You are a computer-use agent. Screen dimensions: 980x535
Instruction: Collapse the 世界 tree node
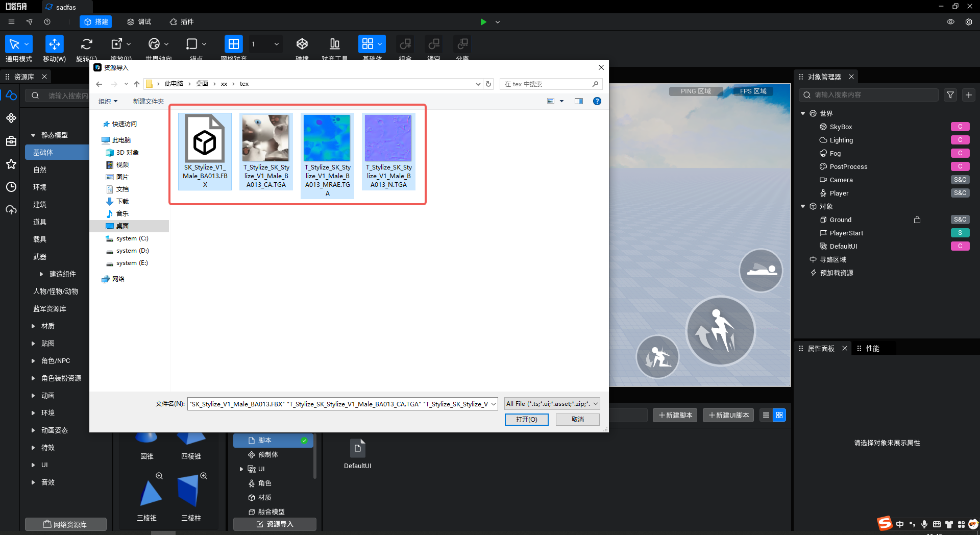coord(803,113)
